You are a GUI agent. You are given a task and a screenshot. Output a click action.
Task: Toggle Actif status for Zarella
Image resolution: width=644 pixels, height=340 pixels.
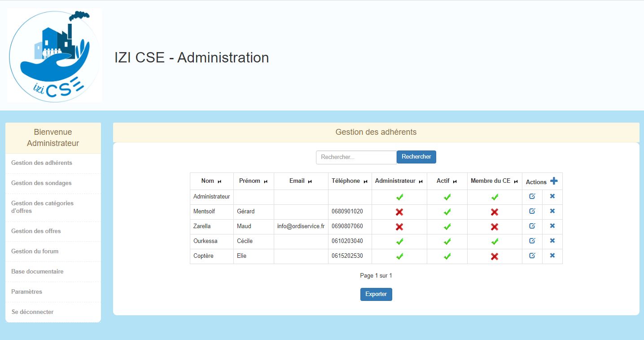click(447, 227)
